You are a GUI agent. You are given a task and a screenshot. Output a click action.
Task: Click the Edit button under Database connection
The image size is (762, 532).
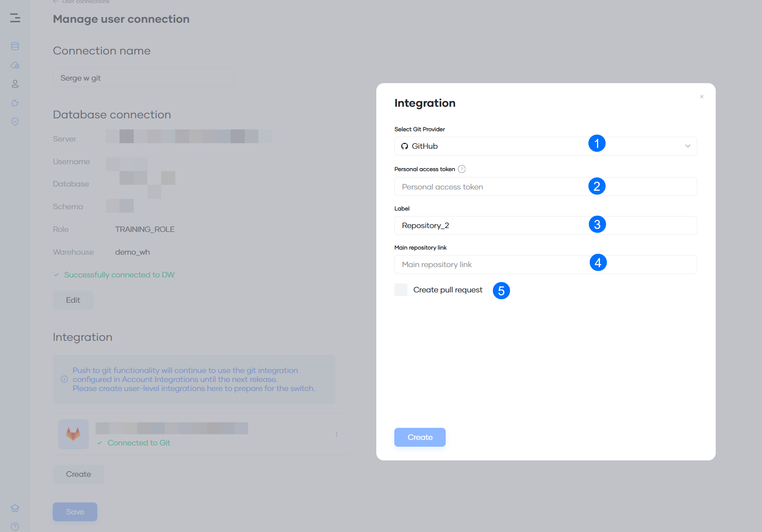72,300
